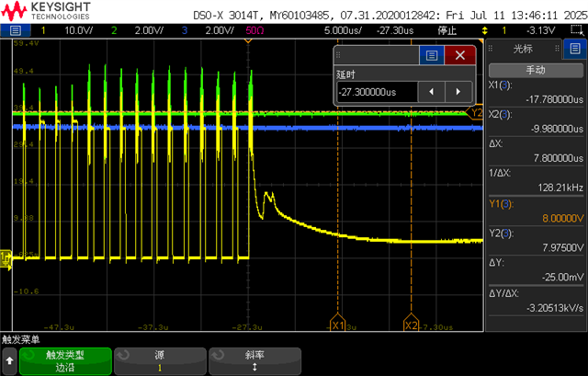Click the 手动 cursor mode button
This screenshot has width=588, height=376.
tap(536, 70)
